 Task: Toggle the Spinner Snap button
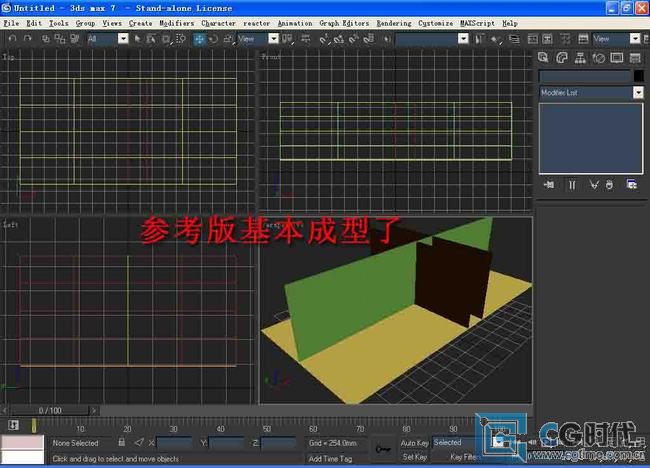tap(369, 39)
